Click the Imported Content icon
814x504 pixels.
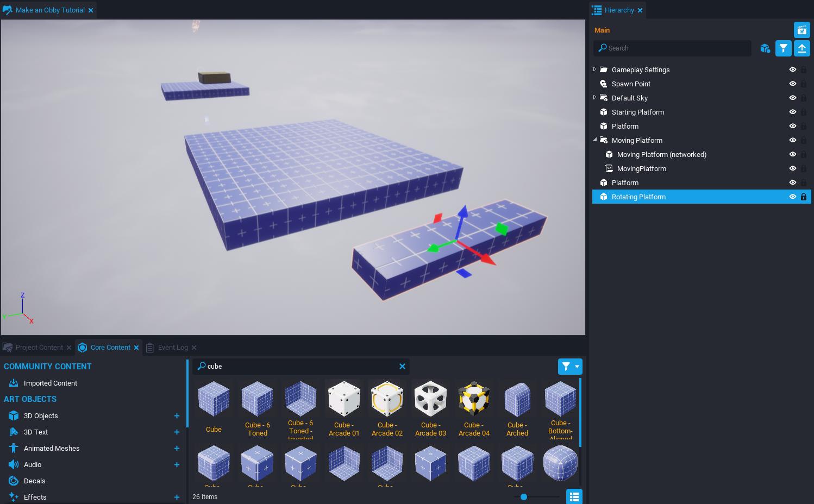13,383
